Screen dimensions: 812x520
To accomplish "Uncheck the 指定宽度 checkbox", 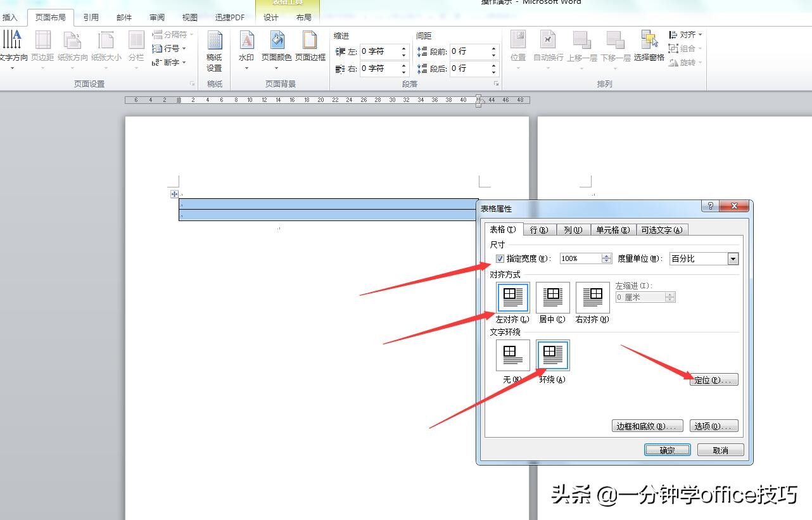I will (x=500, y=258).
